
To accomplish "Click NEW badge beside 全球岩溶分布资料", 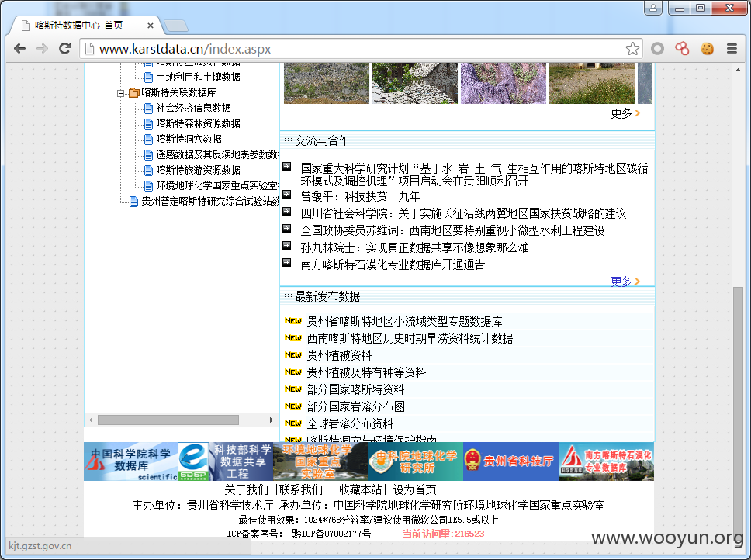I will pos(293,423).
